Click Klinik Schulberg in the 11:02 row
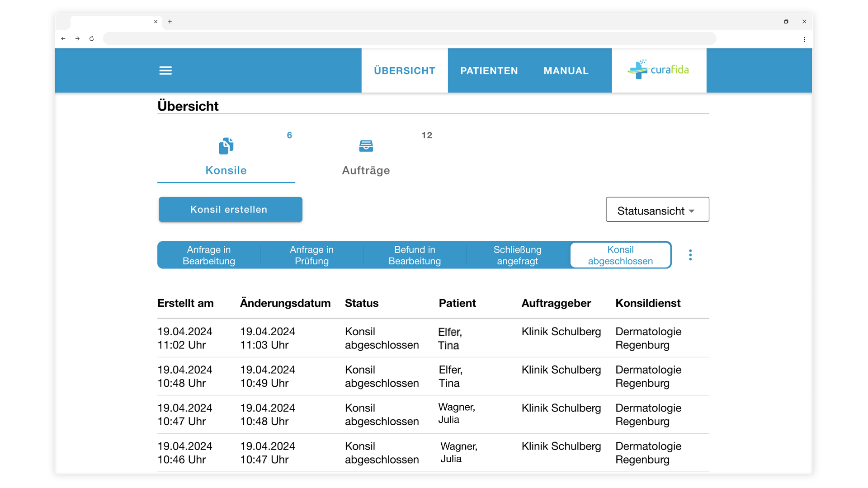The width and height of the screenshot is (868, 488). tap(561, 331)
